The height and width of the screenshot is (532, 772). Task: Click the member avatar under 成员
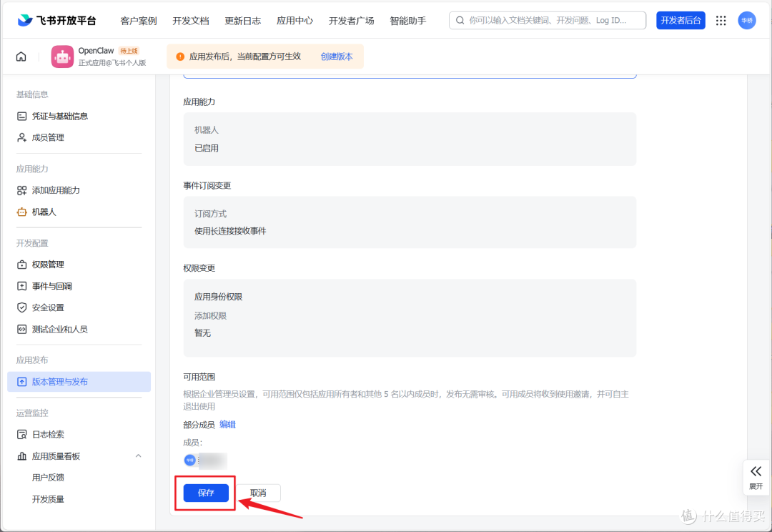tap(189, 460)
